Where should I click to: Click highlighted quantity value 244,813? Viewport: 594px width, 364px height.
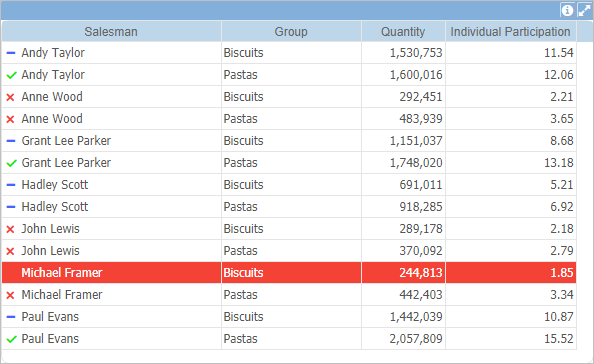click(421, 272)
